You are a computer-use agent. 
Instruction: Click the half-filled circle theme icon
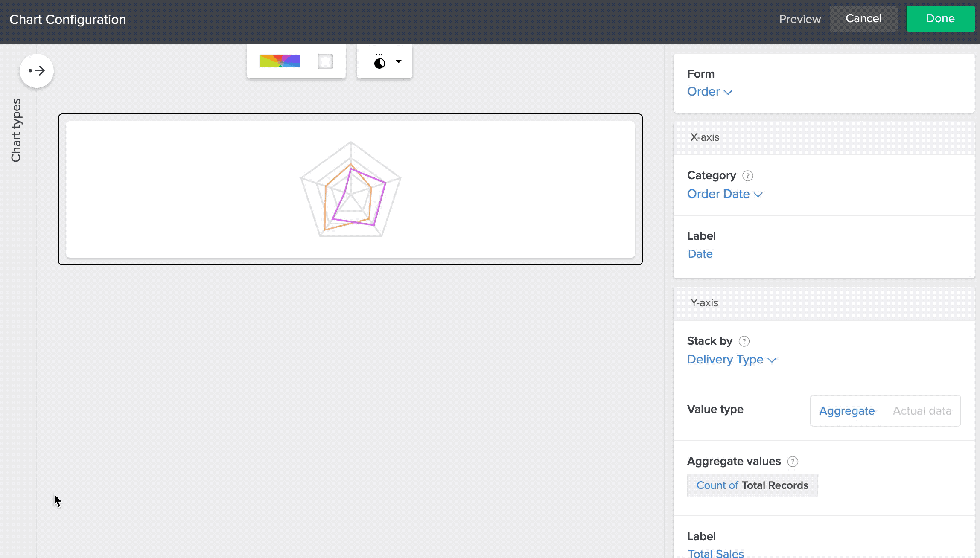(x=379, y=62)
